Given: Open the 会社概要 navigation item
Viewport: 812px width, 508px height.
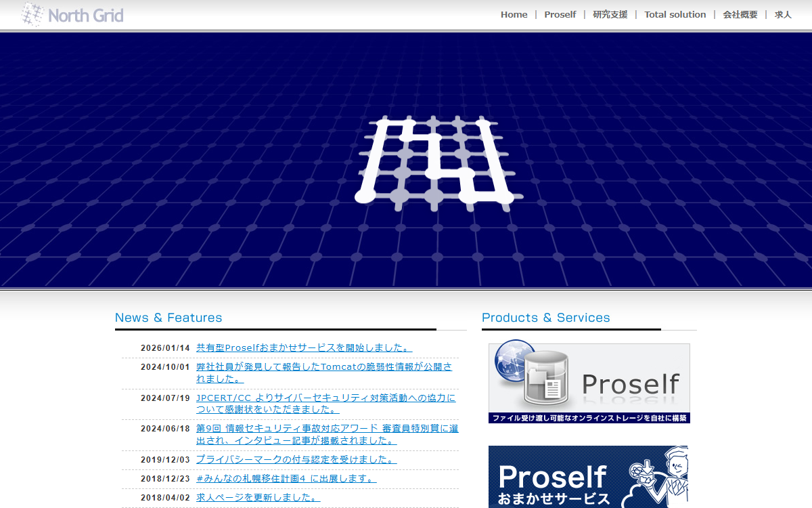Looking at the screenshot, I should click(740, 14).
